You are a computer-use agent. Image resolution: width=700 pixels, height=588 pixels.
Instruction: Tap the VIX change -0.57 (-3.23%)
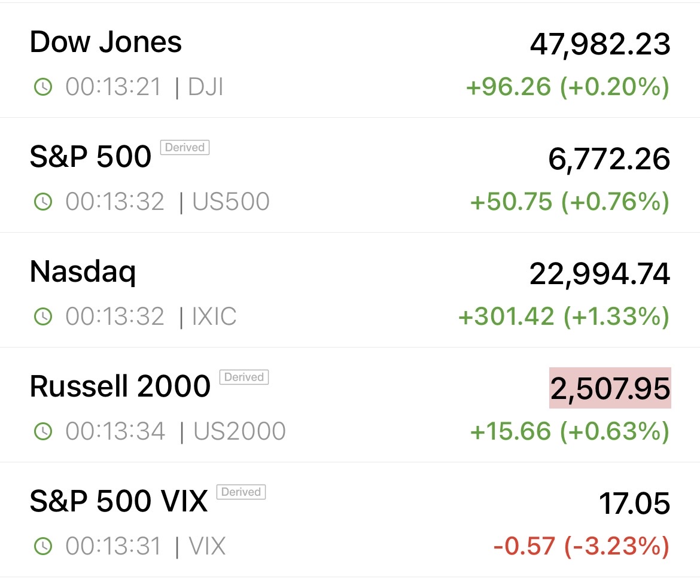tap(581, 546)
